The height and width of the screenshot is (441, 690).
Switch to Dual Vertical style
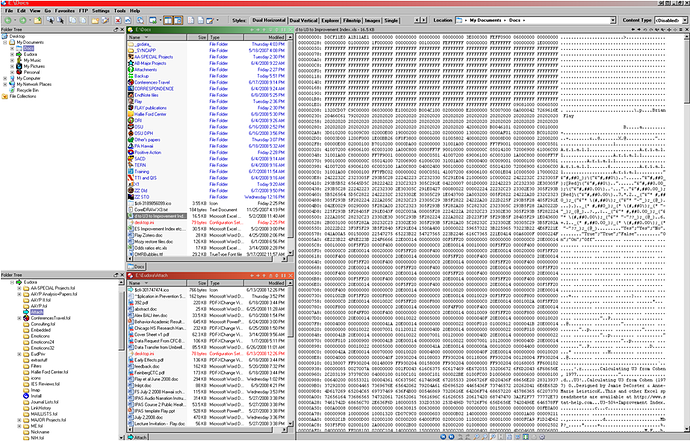coord(303,20)
